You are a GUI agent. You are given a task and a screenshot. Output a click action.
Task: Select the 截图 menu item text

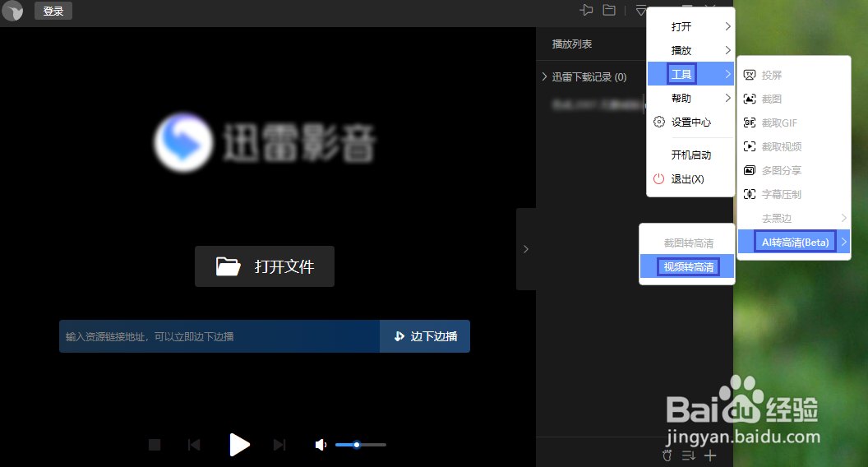[x=772, y=99]
